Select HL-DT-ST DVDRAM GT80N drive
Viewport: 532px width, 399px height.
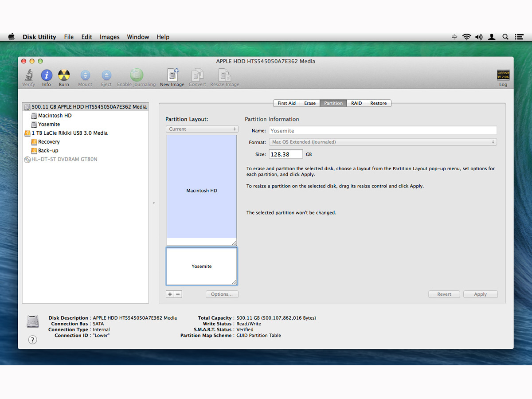click(85, 159)
